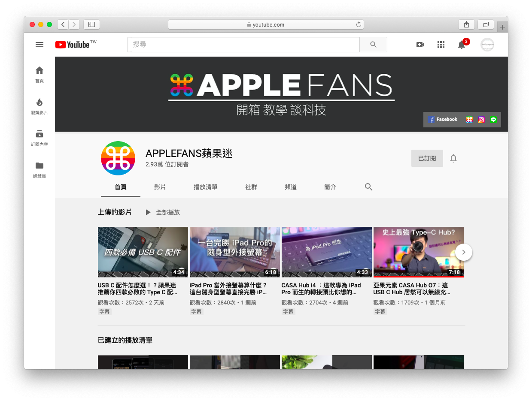This screenshot has height=401, width=532.
Task: Open the 史上最強 Type-C Hub video thumbnail
Action: pyautogui.click(x=419, y=252)
